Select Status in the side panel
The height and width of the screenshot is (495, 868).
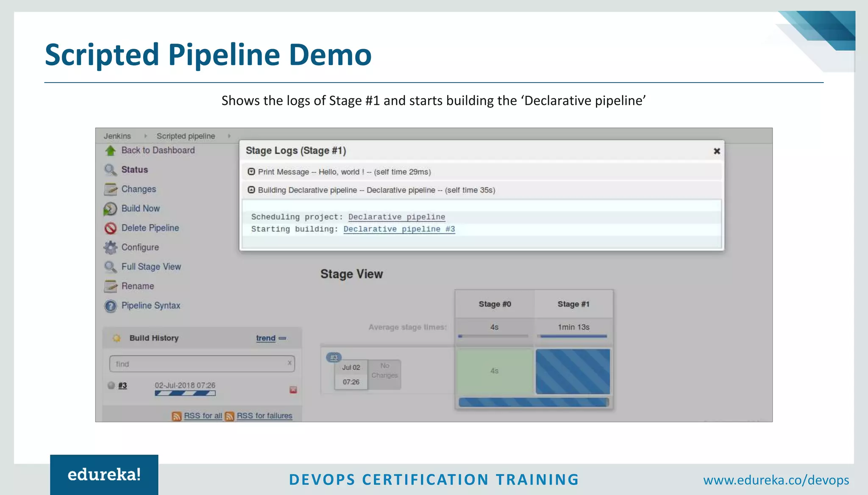click(135, 170)
